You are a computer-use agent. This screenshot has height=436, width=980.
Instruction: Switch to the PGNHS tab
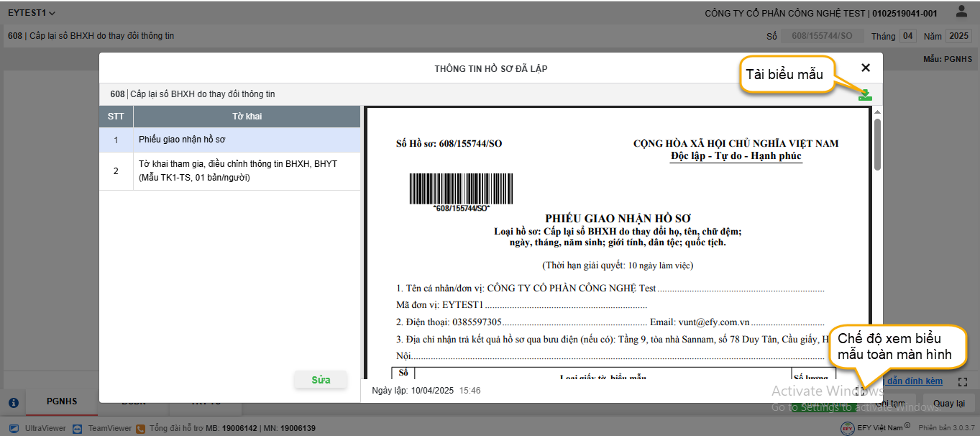point(62,402)
